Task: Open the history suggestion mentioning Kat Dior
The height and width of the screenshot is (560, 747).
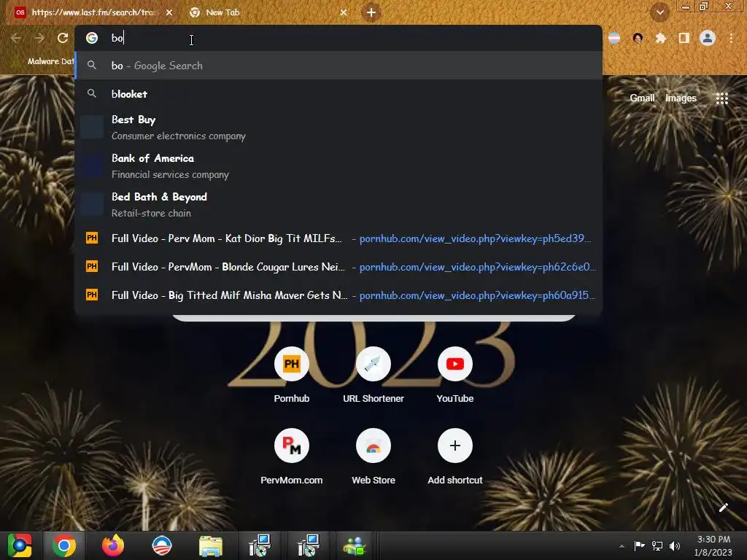Action: click(338, 238)
